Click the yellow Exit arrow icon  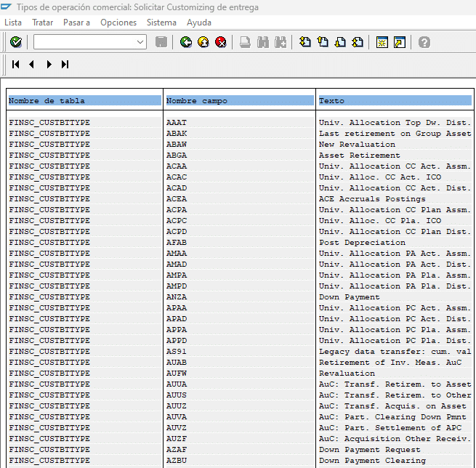(203, 43)
